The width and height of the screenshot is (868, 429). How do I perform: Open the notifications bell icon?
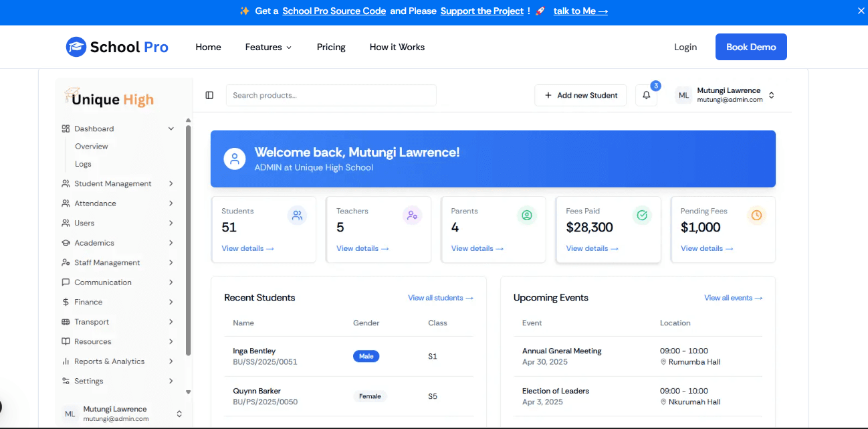tap(646, 95)
